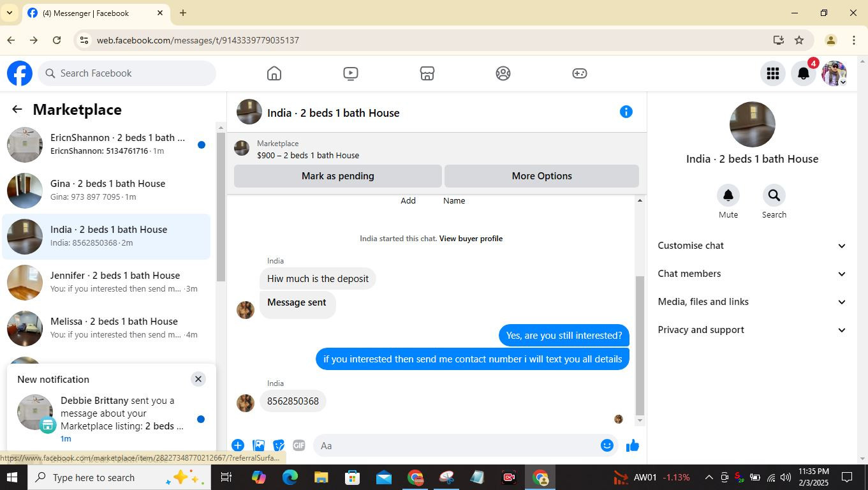Open the EricnShannon conversation

(x=107, y=145)
